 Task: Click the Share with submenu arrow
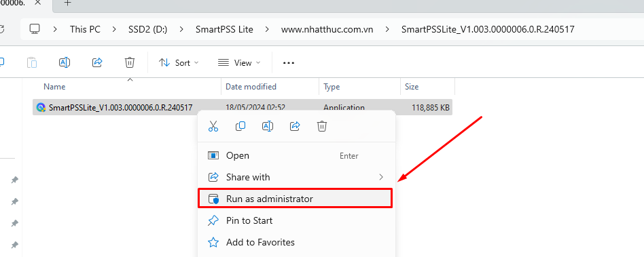coord(381,177)
